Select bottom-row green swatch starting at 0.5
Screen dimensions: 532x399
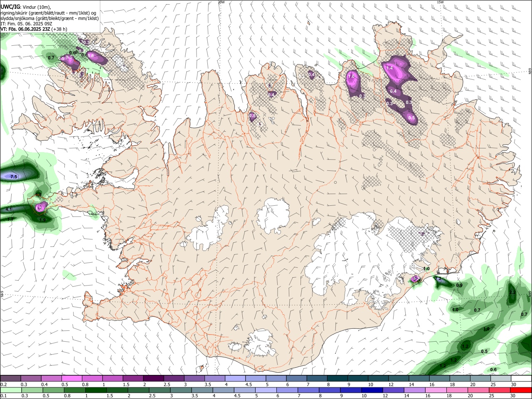pos(53,390)
